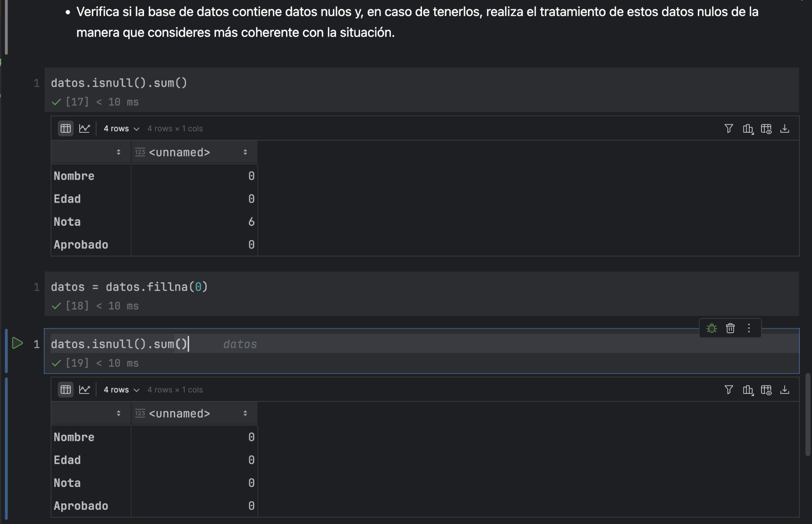The height and width of the screenshot is (524, 812).
Task: Run the selected cell with play button
Action: pyautogui.click(x=17, y=343)
